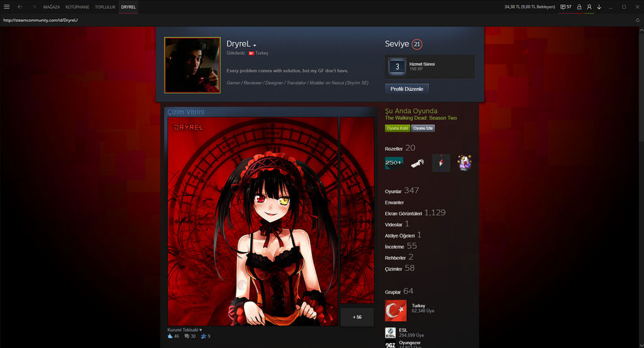
Task: Click the favorites star icon under the artwork
Action: [x=203, y=336]
